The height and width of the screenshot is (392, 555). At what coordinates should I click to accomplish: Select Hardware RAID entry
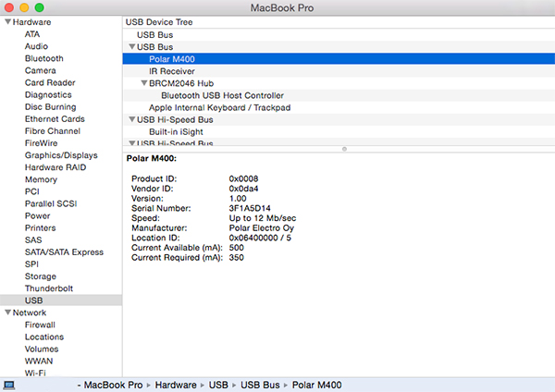(55, 167)
